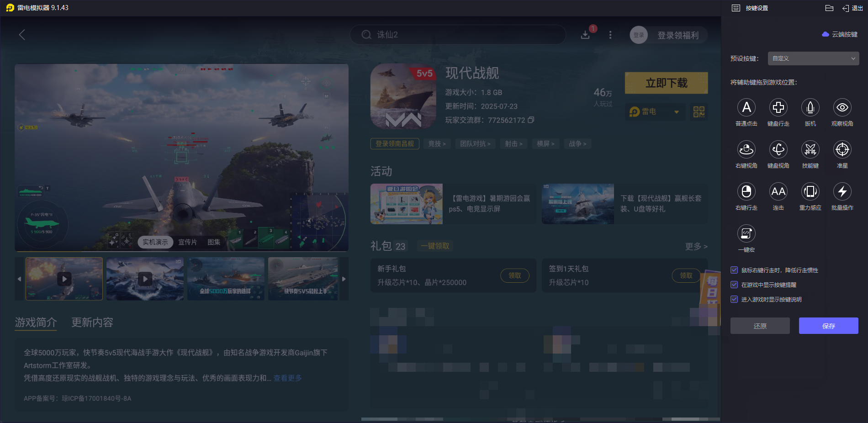868x423 pixels.
Task: Click 登录领南昌舰 tag link
Action: (x=395, y=144)
